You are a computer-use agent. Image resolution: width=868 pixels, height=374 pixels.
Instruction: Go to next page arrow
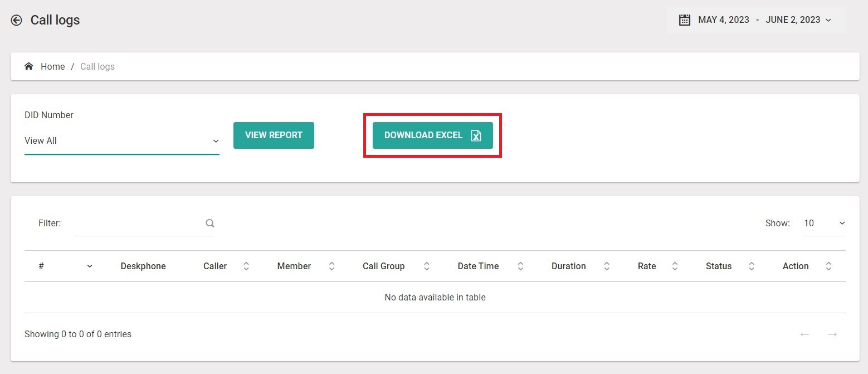click(832, 334)
